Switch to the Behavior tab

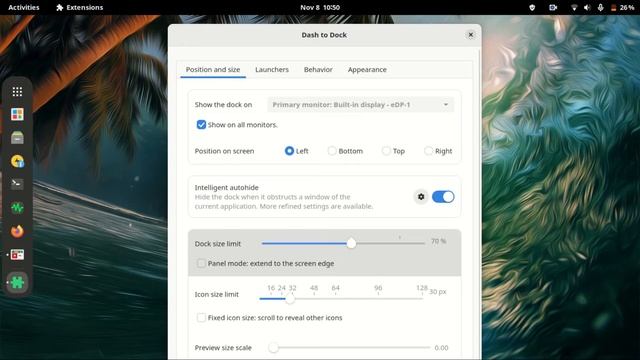pyautogui.click(x=318, y=69)
